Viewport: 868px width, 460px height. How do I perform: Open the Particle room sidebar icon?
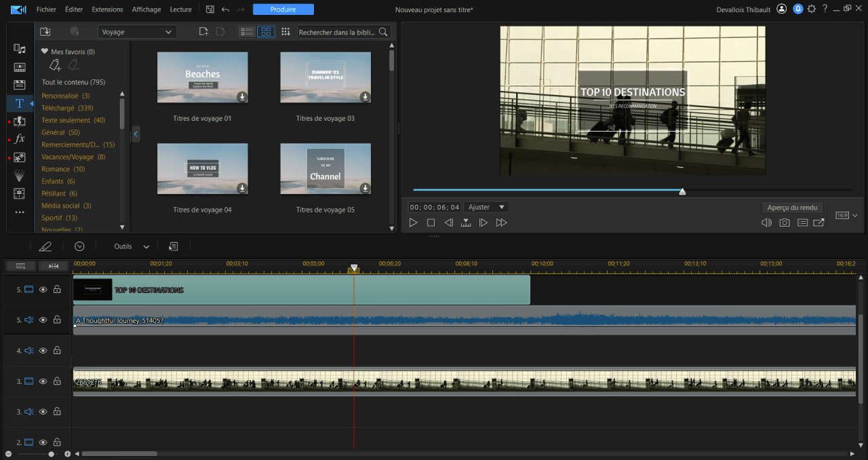coord(20,176)
